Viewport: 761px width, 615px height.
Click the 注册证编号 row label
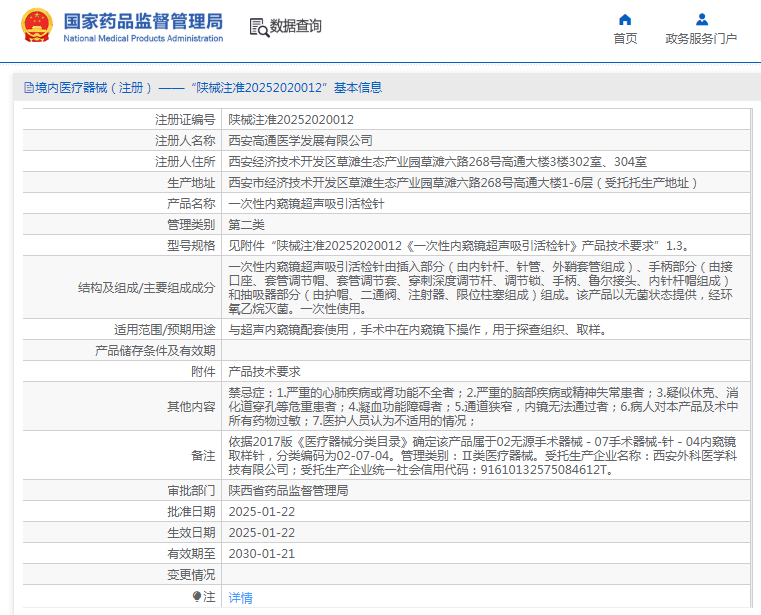click(185, 119)
